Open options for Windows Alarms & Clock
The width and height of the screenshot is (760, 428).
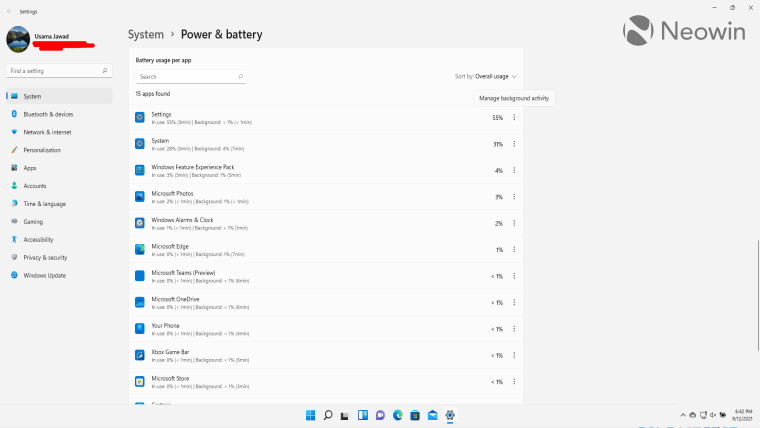pos(514,223)
